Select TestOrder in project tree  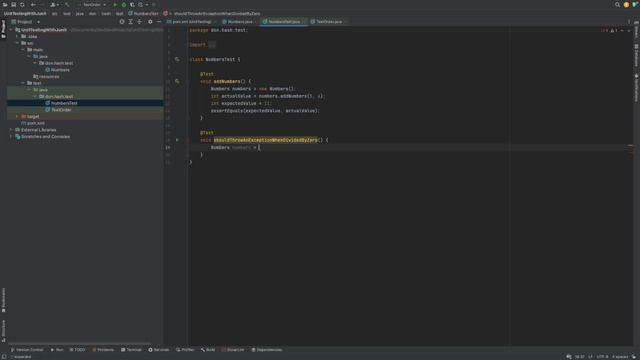pos(58,110)
